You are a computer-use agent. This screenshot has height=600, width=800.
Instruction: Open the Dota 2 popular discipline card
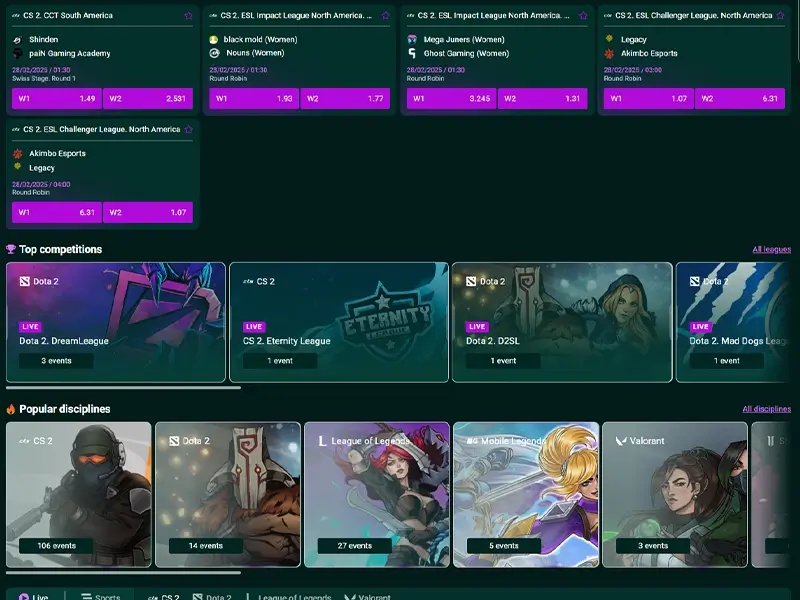(x=228, y=494)
